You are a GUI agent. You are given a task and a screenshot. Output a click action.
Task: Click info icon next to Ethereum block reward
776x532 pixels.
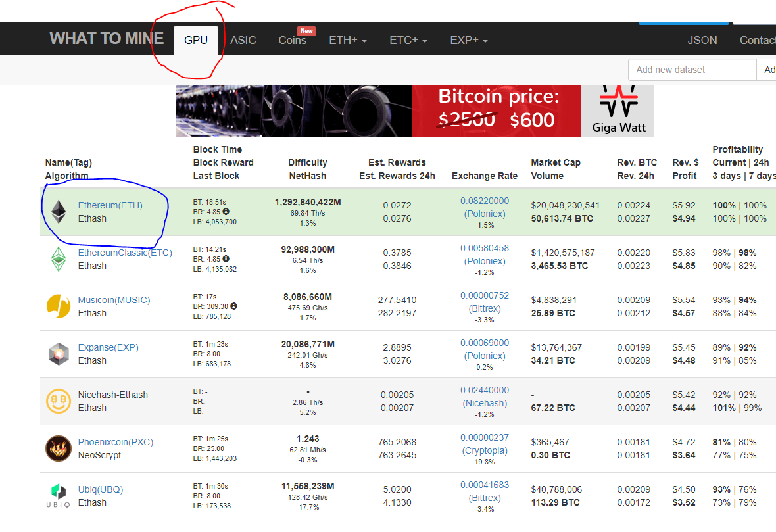tap(226, 211)
